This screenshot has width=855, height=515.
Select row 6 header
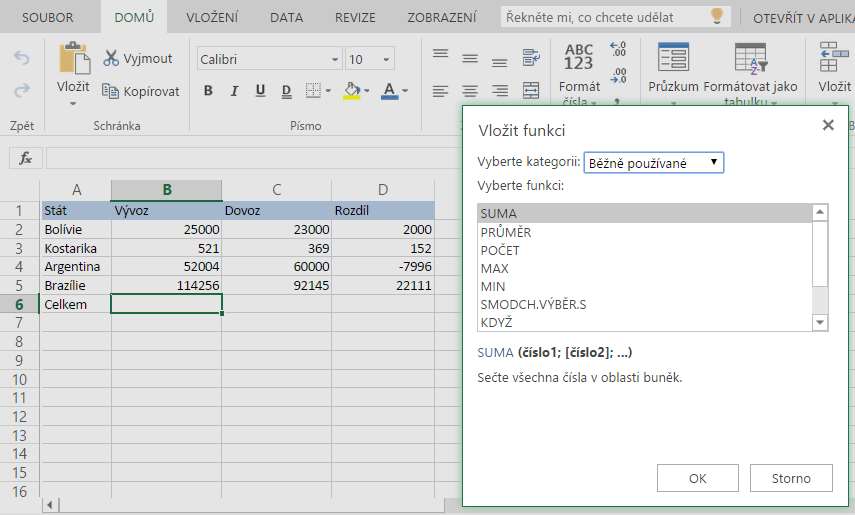(x=20, y=304)
